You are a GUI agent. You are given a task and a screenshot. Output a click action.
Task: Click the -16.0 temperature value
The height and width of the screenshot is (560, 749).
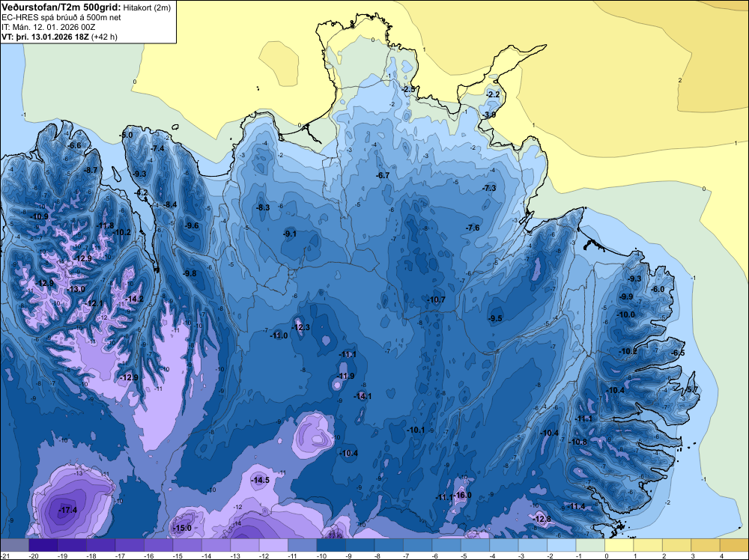[x=462, y=495]
